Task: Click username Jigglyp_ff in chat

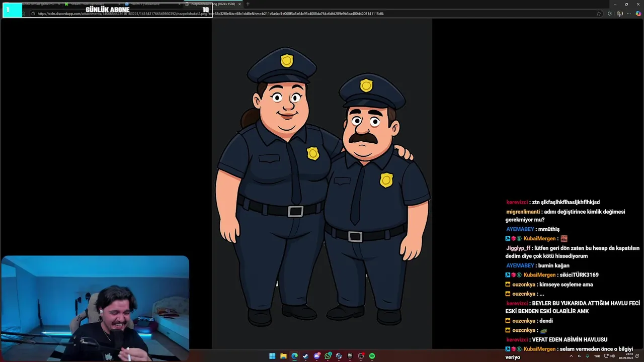Action: (x=518, y=248)
